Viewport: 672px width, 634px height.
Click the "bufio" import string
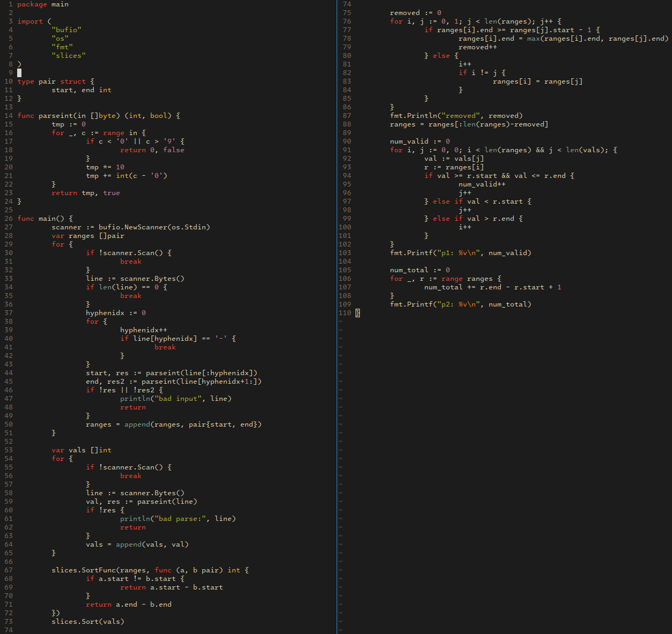pos(67,30)
